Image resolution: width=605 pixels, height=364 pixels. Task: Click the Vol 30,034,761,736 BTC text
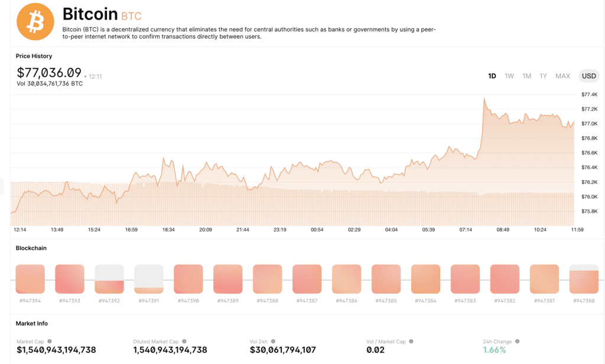[x=50, y=83]
